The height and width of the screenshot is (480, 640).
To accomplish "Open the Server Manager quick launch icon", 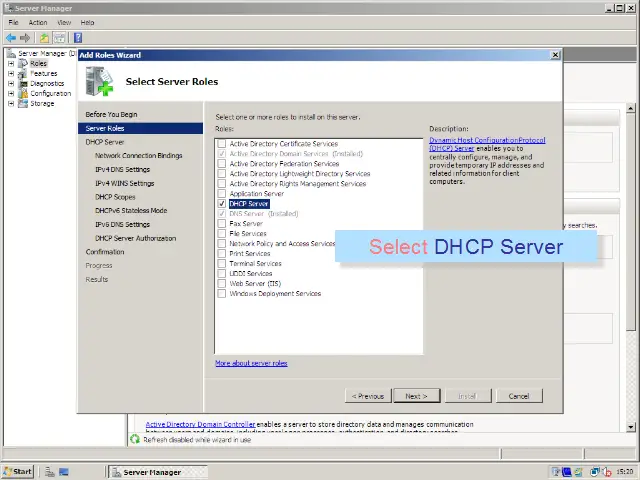I will [50, 472].
